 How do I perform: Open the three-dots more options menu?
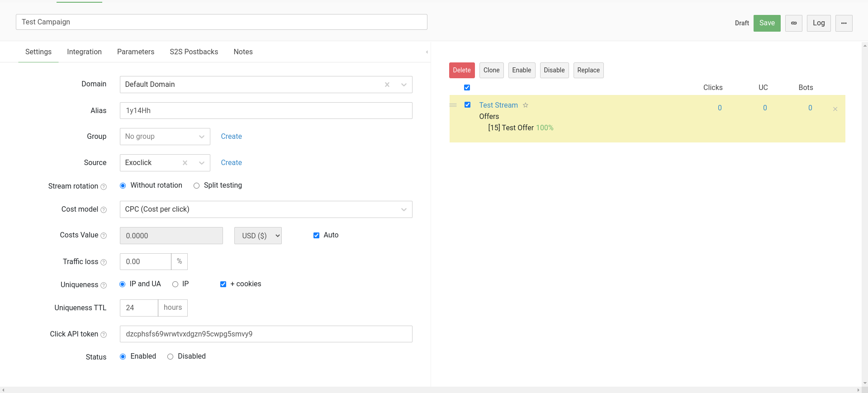click(x=844, y=23)
